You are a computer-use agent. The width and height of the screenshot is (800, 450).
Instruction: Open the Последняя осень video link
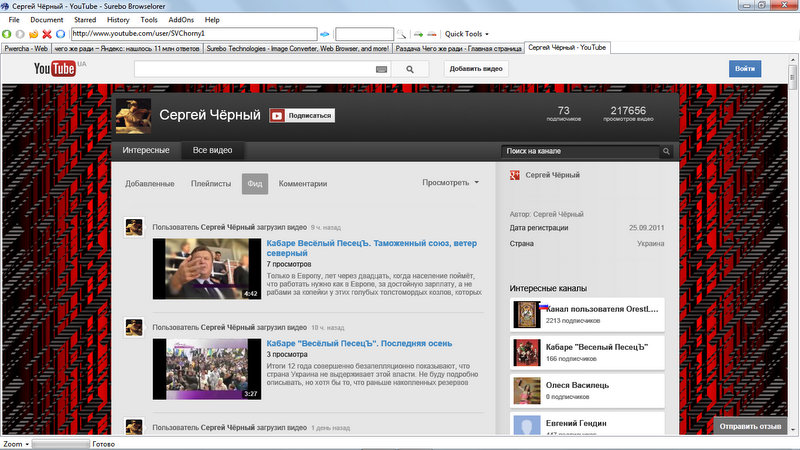359,343
